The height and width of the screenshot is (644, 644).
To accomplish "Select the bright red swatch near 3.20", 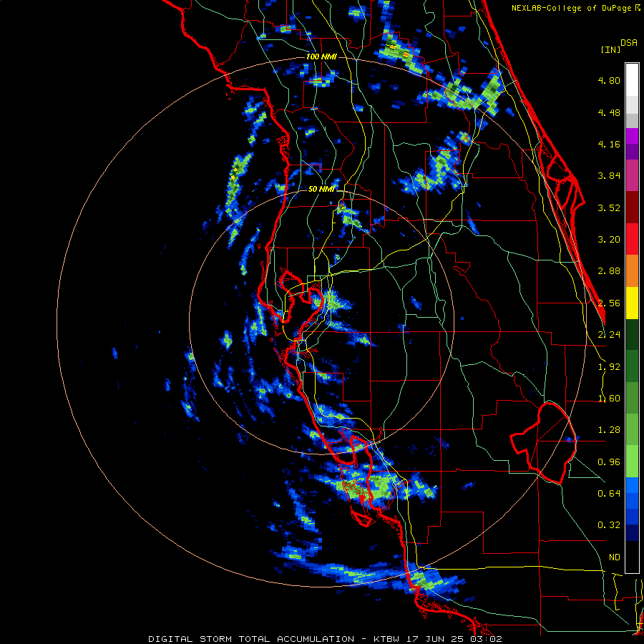I will [x=632, y=239].
